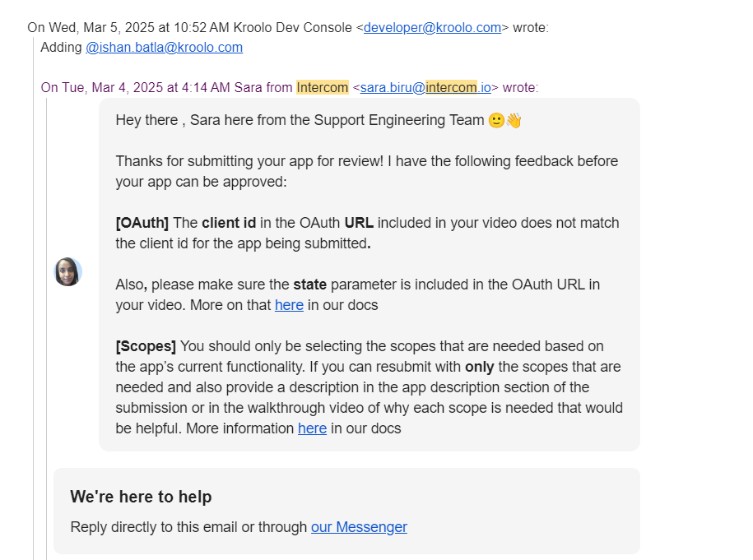Open the @ishan.batla@kroolo.com mention link

click(x=165, y=48)
